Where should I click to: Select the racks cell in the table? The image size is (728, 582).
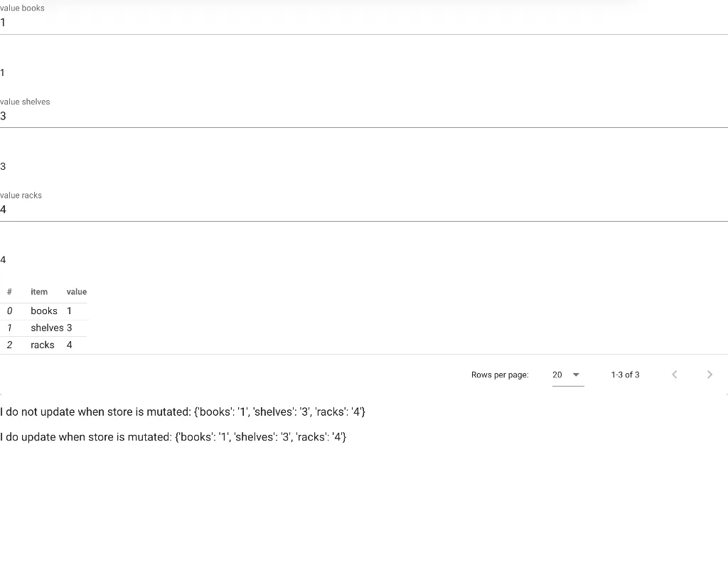click(43, 345)
